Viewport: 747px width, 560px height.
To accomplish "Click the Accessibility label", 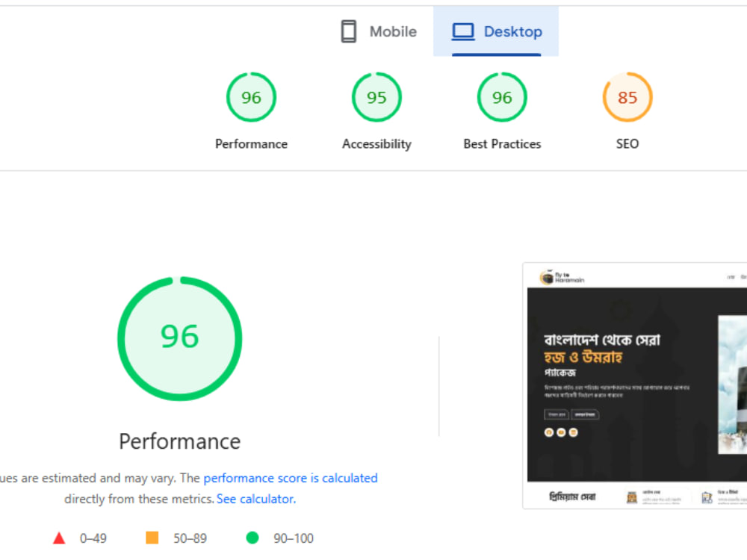I will pyautogui.click(x=376, y=144).
